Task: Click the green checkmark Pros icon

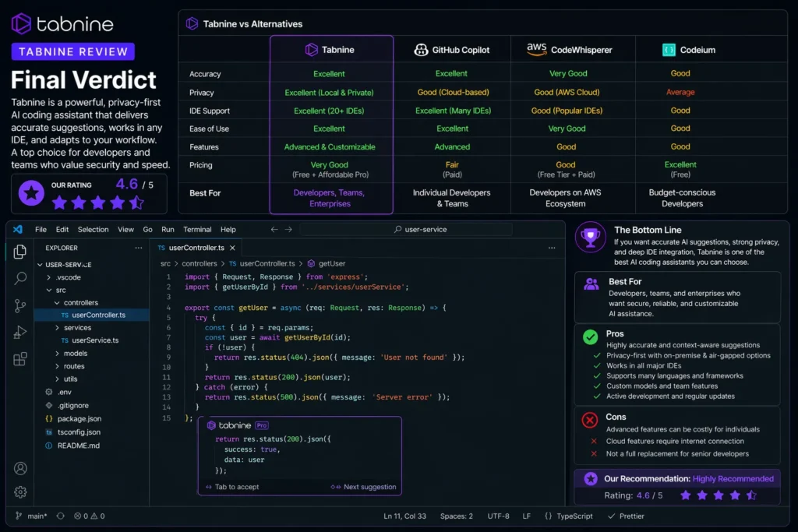Action: [x=591, y=337]
